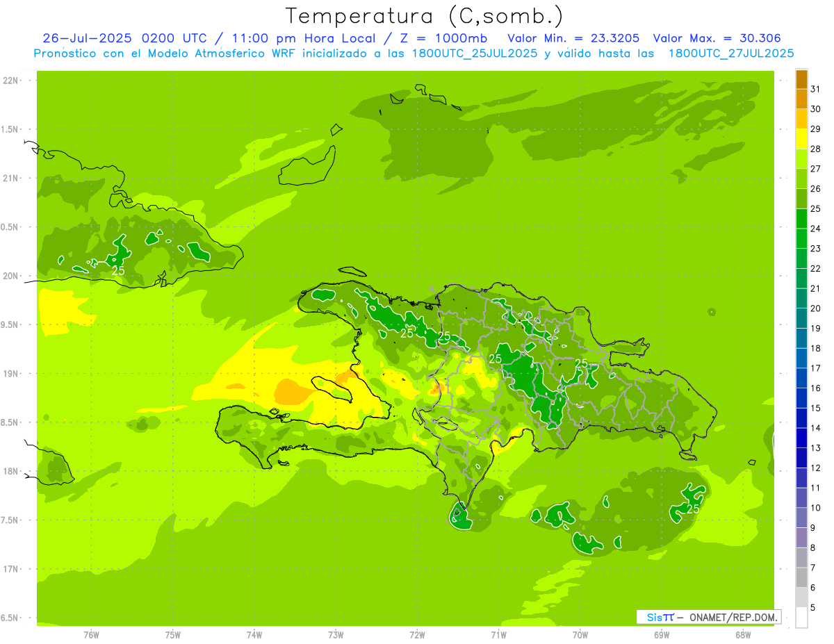Click the yellow legend swatch between 28 and 29
Screen dimensions: 834x644
point(801,139)
